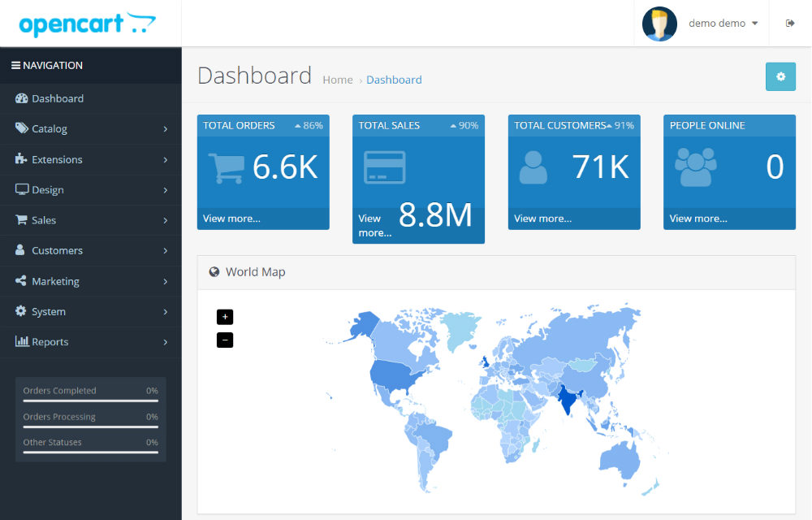Image resolution: width=812 pixels, height=520 pixels.
Task: Zoom out on the world map
Action: point(225,340)
